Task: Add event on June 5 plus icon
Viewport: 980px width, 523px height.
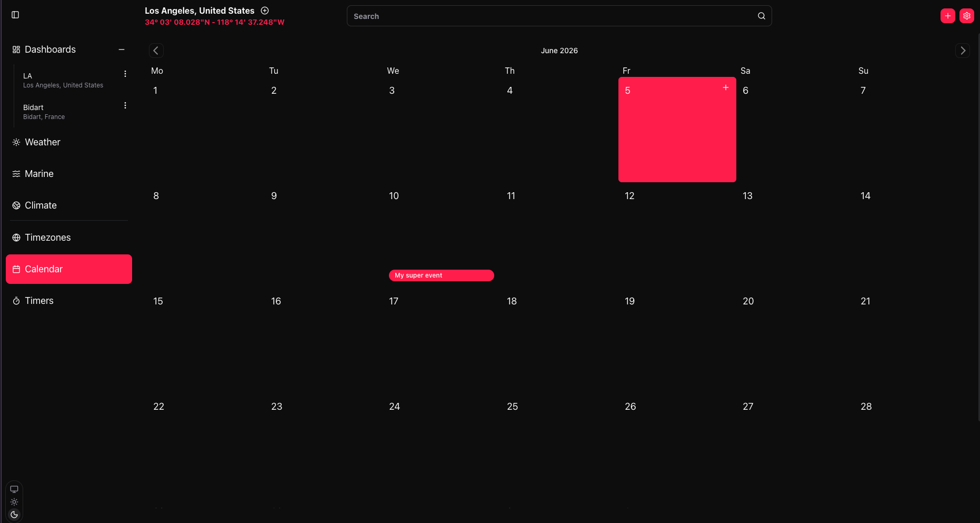Action: (726, 87)
